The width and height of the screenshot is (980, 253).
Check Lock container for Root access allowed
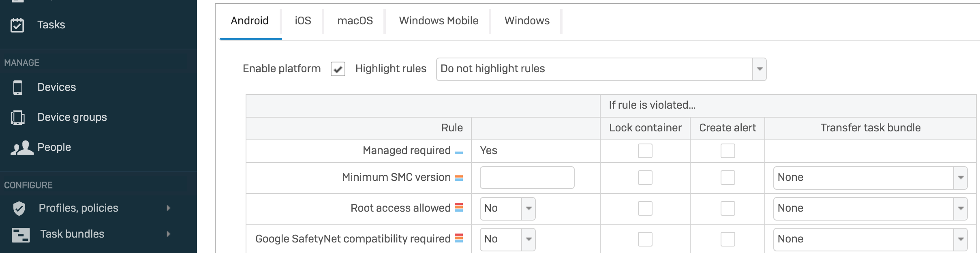(x=645, y=208)
